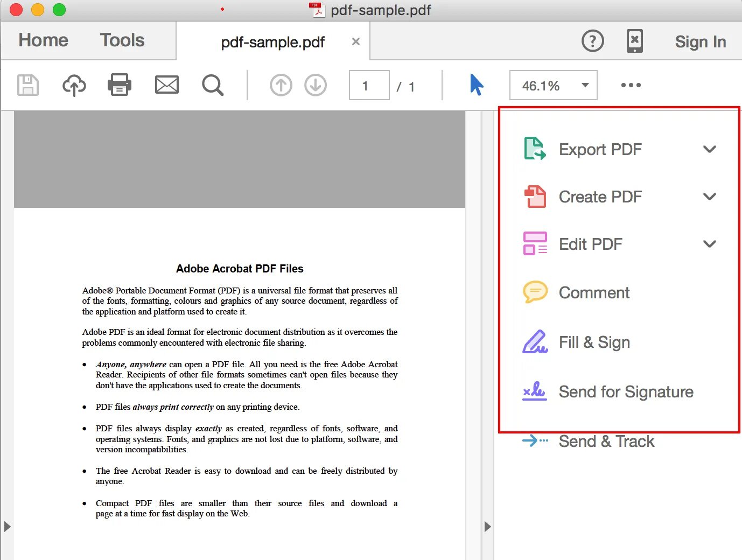This screenshot has width=742, height=560.
Task: Click the Fill & Sign pen icon
Action: [535, 341]
